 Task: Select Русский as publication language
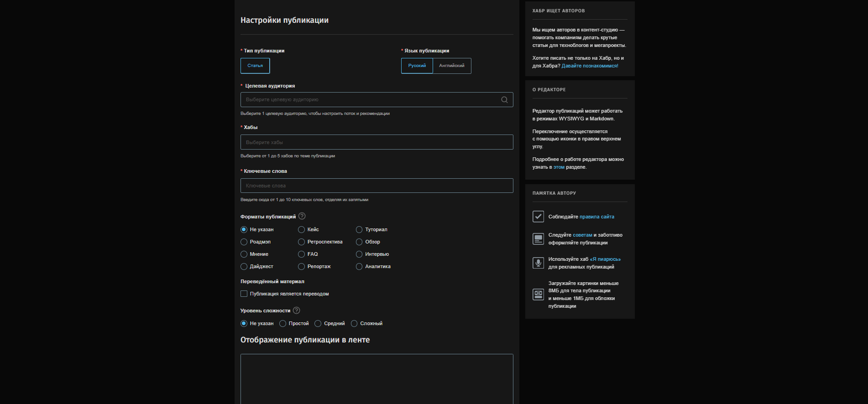[417, 66]
